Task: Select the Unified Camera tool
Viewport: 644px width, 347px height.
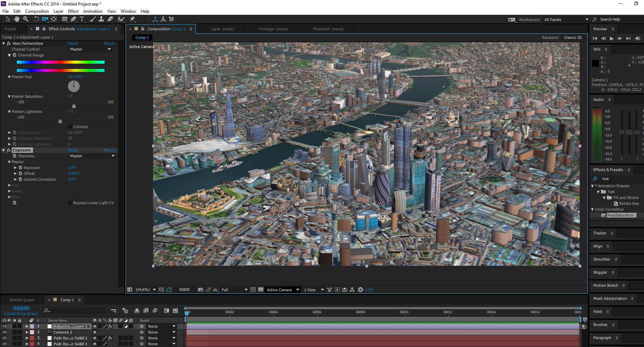Action: pyautogui.click(x=45, y=19)
